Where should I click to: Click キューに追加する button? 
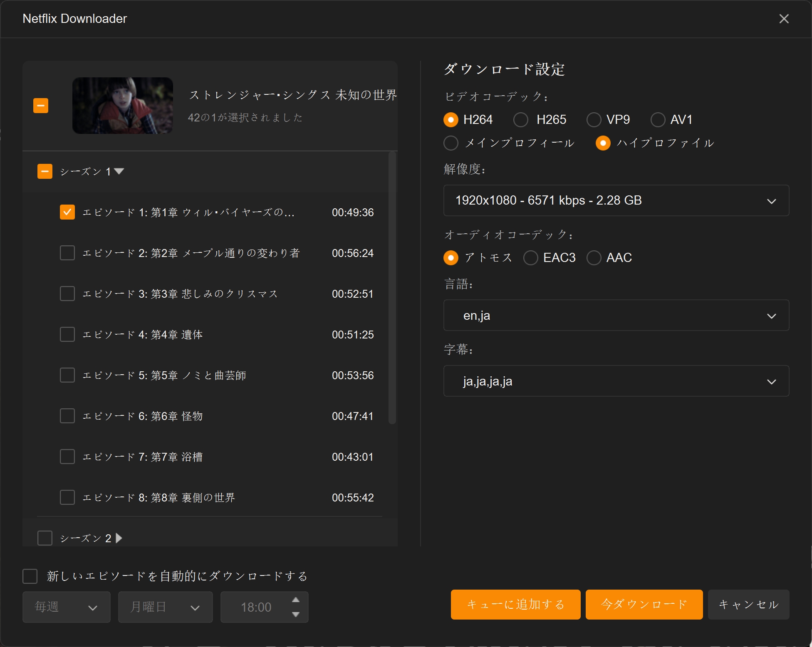[516, 605]
